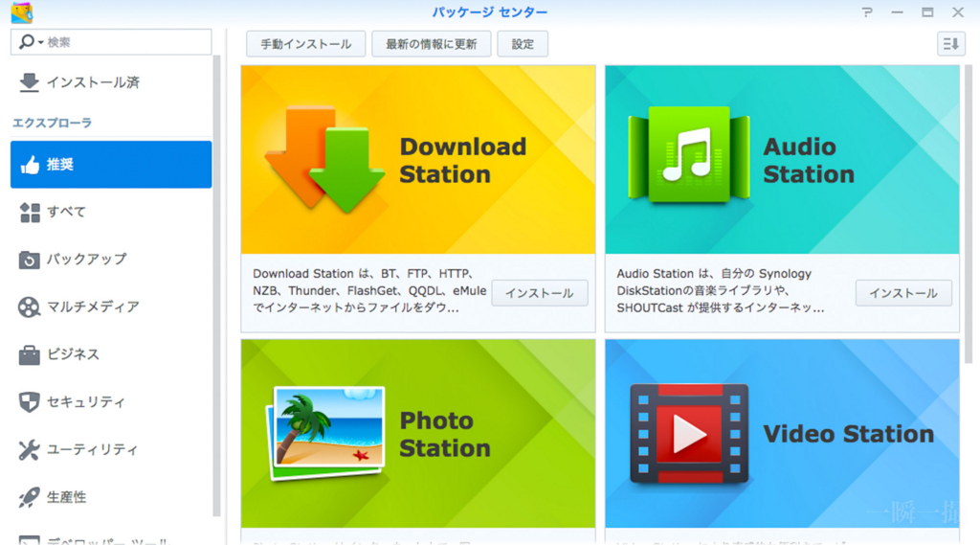The image size is (980, 545).
Task: Open the Multimedia (マルチメディア) category
Action: click(x=111, y=307)
